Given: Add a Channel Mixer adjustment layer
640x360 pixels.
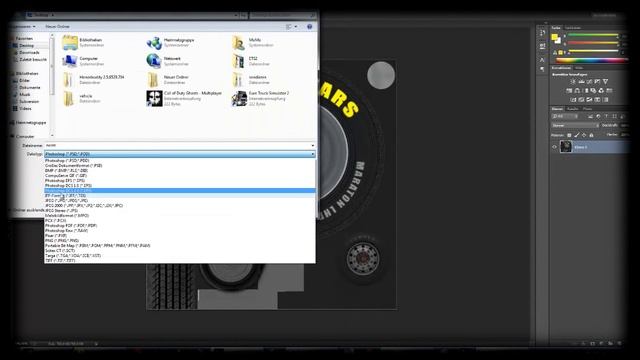Looking at the screenshot, I should (x=601, y=91).
